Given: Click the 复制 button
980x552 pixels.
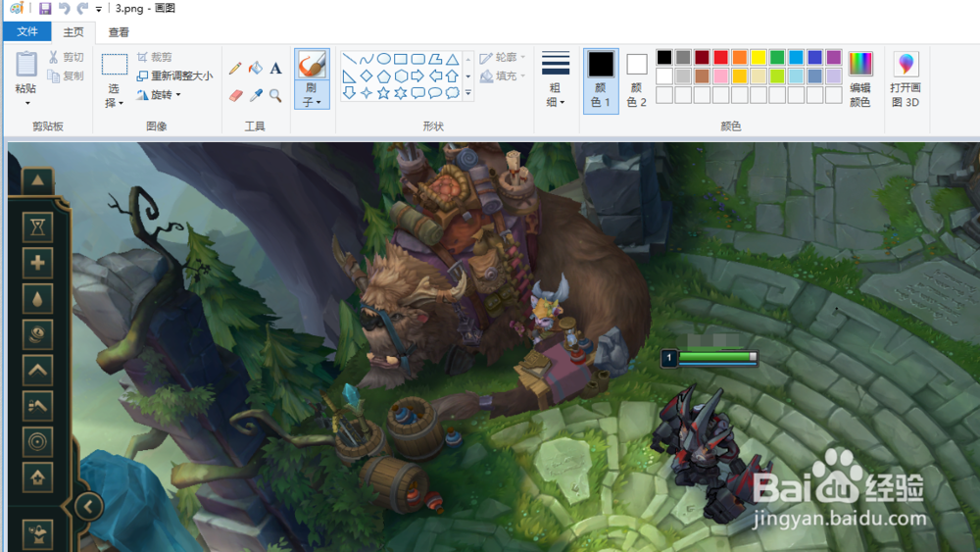Looking at the screenshot, I should point(67,75).
